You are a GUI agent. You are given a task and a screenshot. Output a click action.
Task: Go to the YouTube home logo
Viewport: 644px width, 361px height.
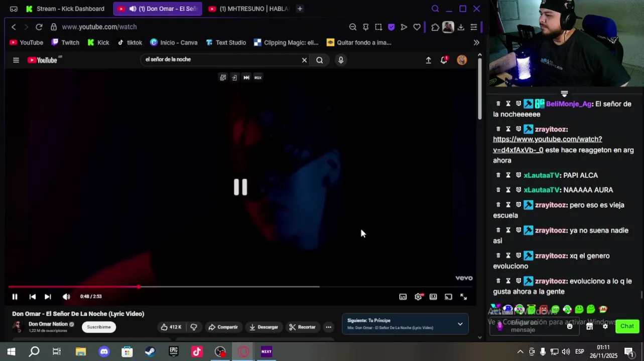43,60
